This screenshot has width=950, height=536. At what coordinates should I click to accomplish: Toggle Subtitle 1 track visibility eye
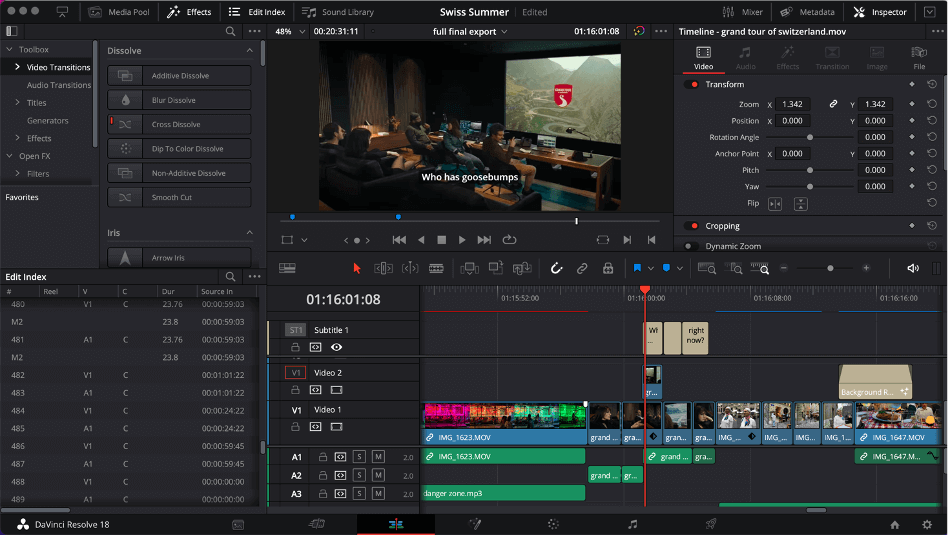(336, 347)
